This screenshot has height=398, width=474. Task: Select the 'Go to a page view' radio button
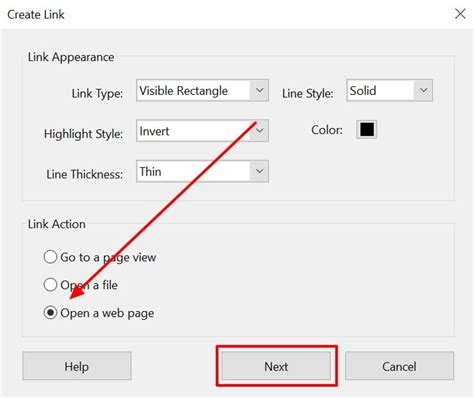50,257
